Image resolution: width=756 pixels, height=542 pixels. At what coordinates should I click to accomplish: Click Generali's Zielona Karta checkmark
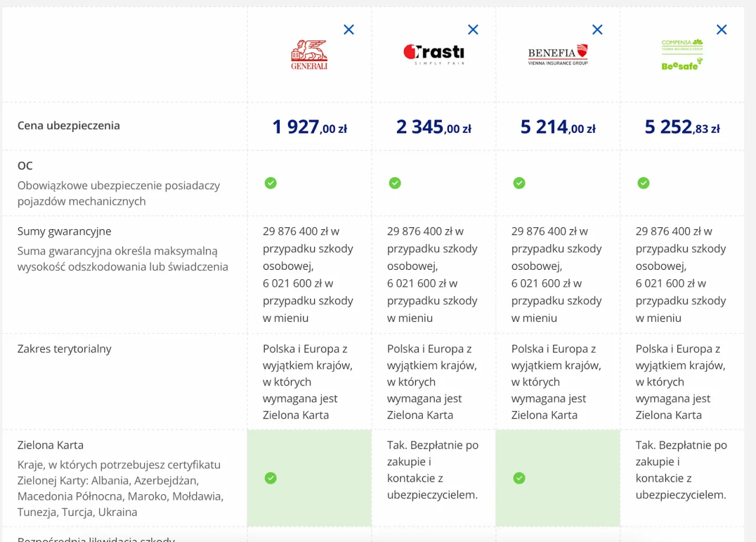(x=271, y=478)
